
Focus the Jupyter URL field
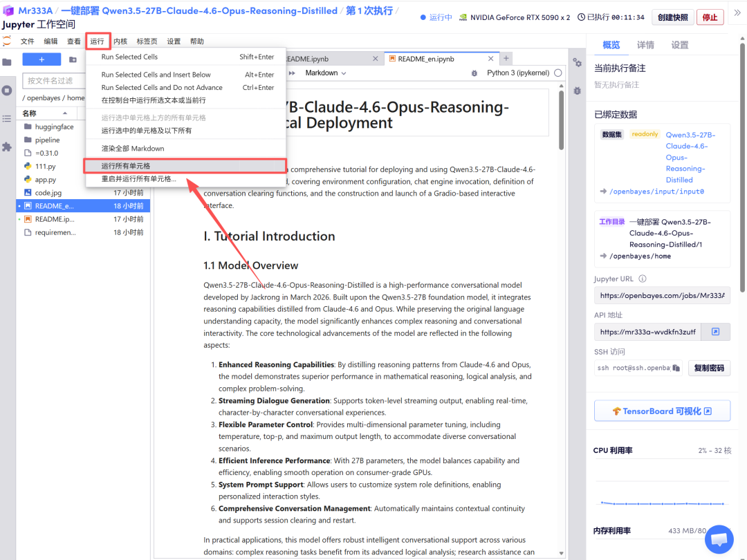click(662, 296)
